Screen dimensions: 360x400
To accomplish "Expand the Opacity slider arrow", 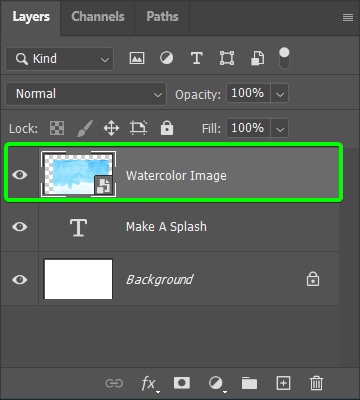I will (x=280, y=93).
